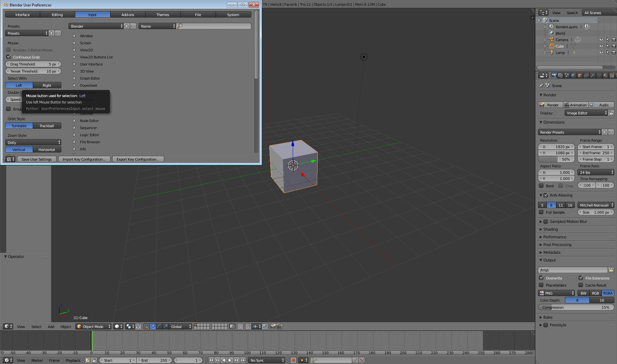Expand the 3D View keymap category
This screenshot has width=617, height=364.
tap(74, 71)
